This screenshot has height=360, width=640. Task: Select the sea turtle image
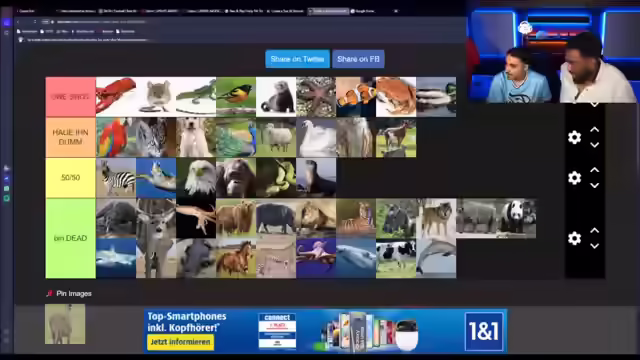156,178
